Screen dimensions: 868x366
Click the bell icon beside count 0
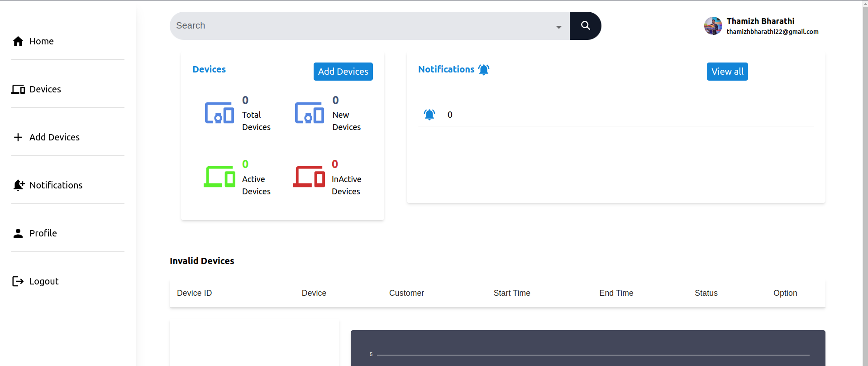click(x=429, y=115)
